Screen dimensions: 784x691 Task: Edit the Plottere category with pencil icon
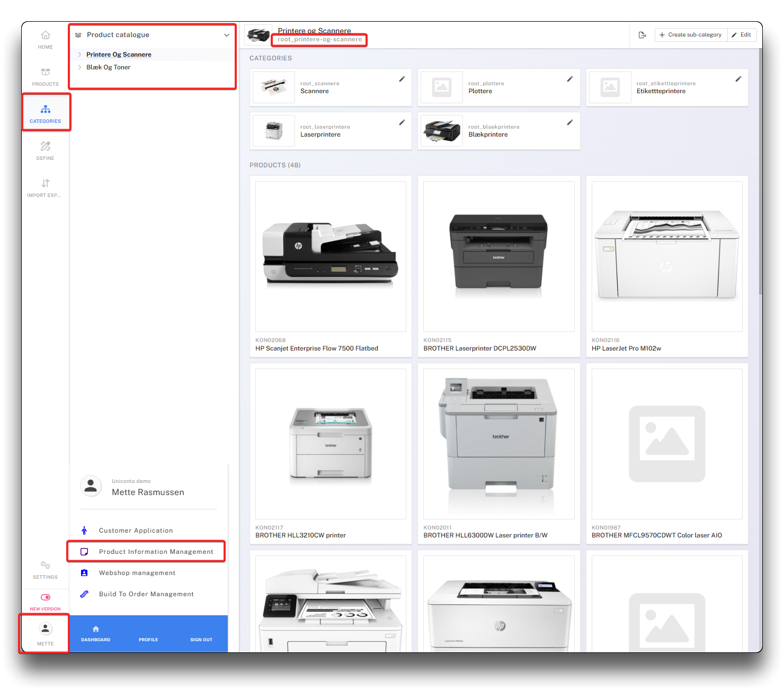tap(570, 79)
